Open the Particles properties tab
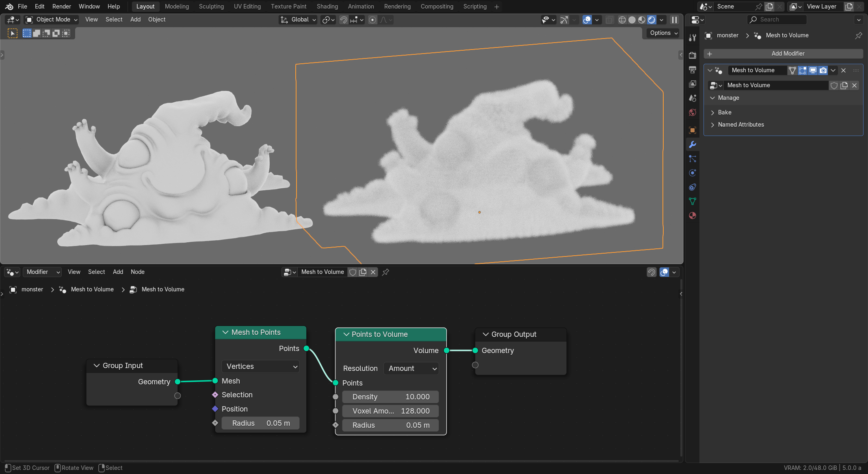Viewport: 868px width, 474px height. pyautogui.click(x=693, y=159)
